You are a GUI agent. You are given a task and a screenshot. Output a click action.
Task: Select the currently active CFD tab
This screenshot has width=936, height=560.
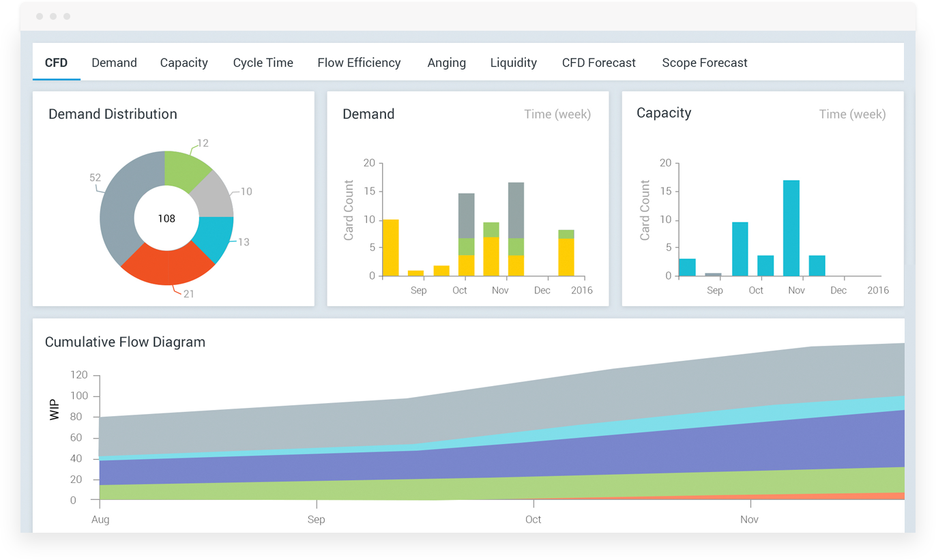(56, 62)
